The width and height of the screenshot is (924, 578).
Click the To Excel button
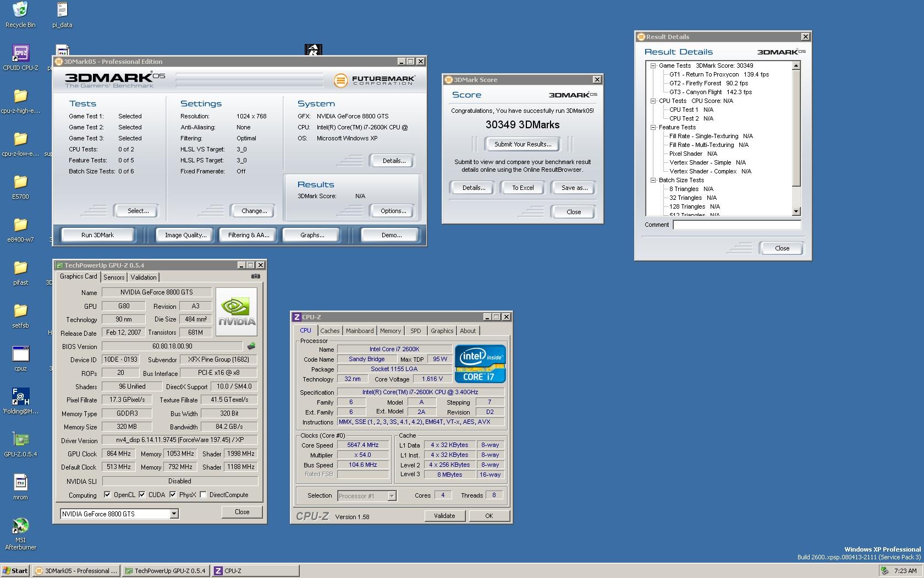click(522, 188)
